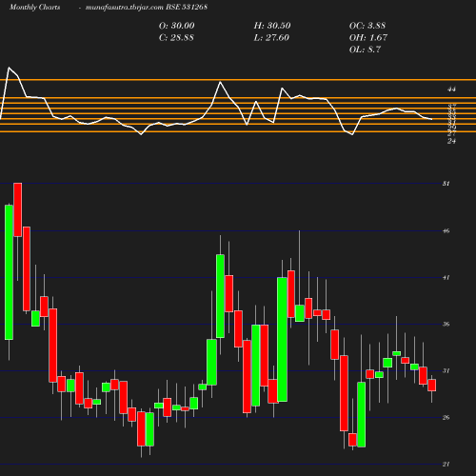Click the 'OH: 1.67' value

click(368, 37)
